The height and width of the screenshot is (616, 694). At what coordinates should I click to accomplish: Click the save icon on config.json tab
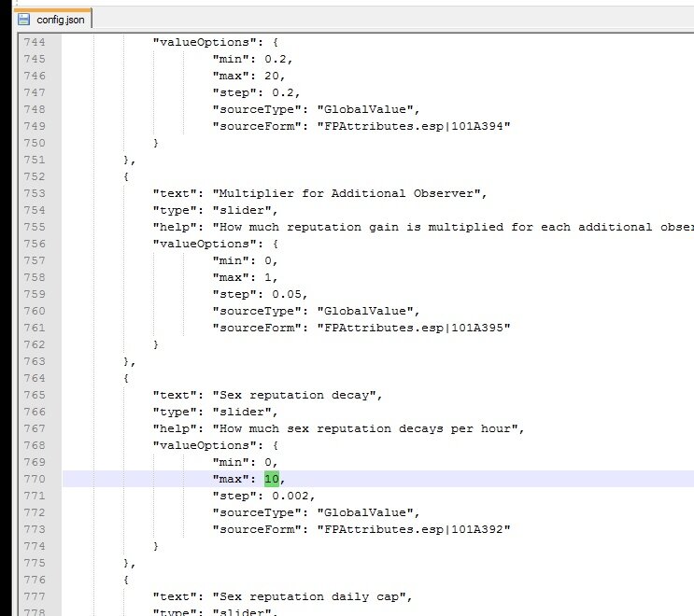(23, 20)
